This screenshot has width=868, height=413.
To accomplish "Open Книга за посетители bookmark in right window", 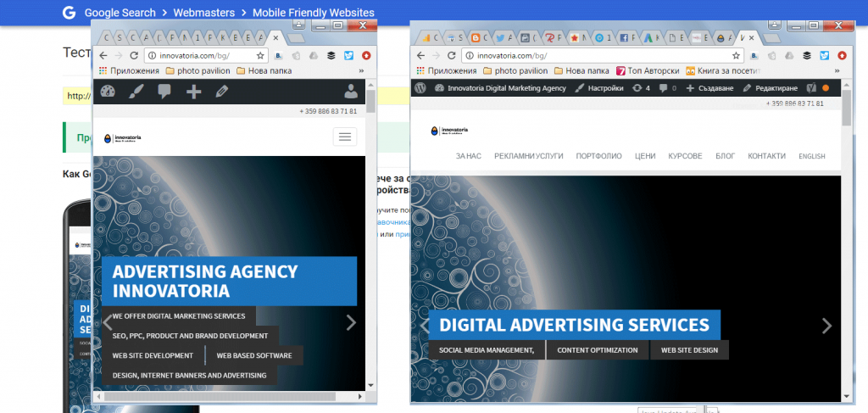I will tap(724, 71).
